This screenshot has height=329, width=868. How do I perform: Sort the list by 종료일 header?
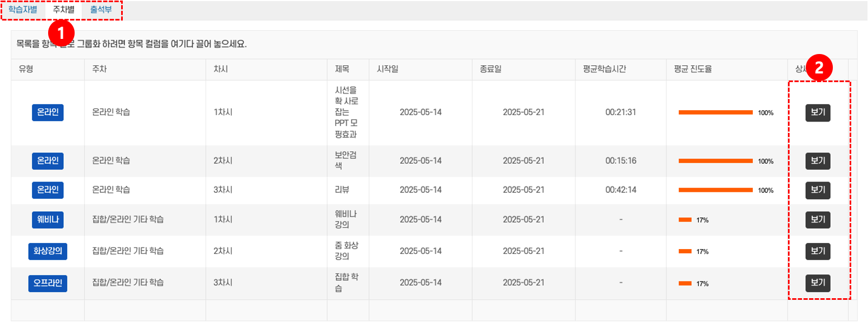click(x=491, y=69)
